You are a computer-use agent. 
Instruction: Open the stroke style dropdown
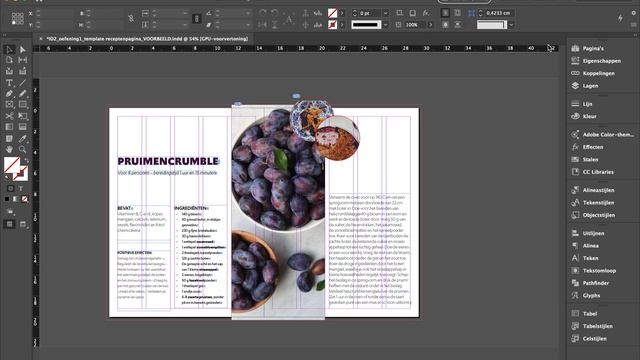click(x=385, y=25)
